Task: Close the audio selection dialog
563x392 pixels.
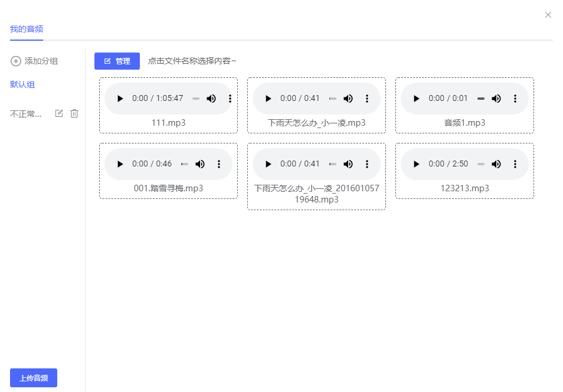Action: (x=548, y=15)
